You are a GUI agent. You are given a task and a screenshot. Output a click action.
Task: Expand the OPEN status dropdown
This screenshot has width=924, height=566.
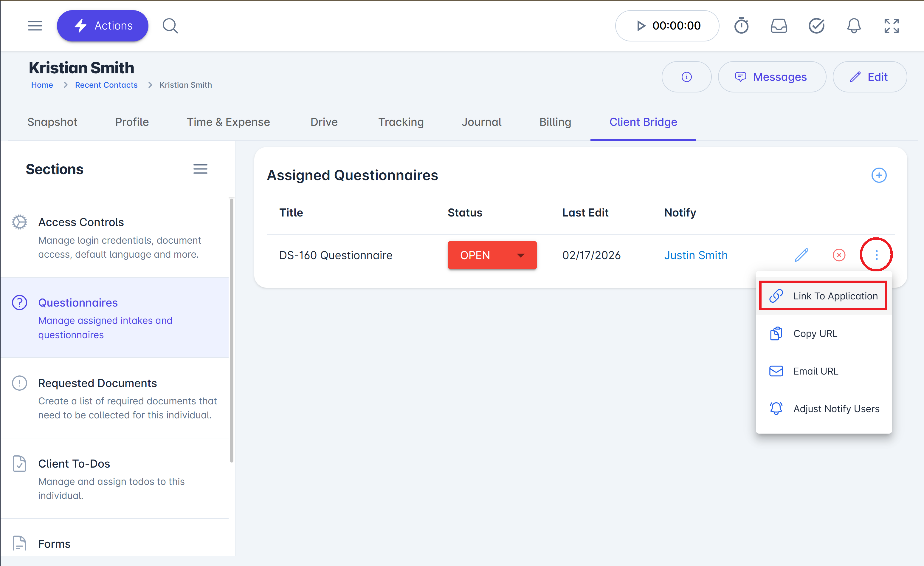click(520, 255)
